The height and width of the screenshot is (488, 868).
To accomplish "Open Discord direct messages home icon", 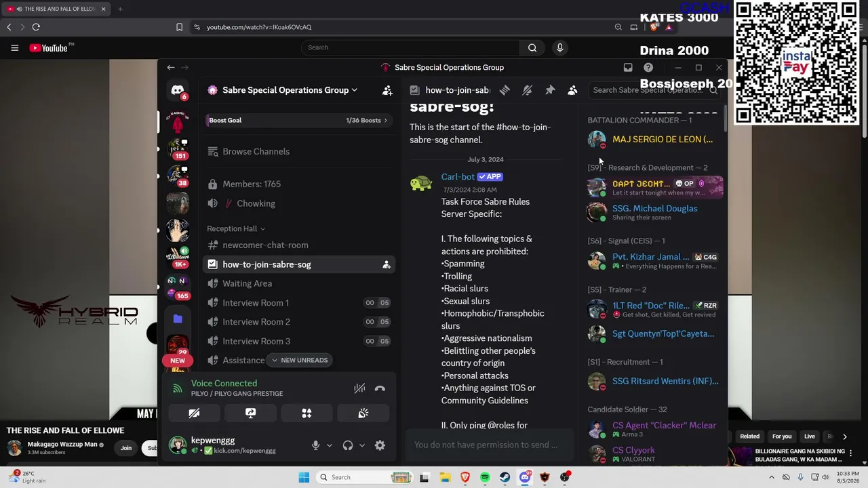I will point(178,91).
